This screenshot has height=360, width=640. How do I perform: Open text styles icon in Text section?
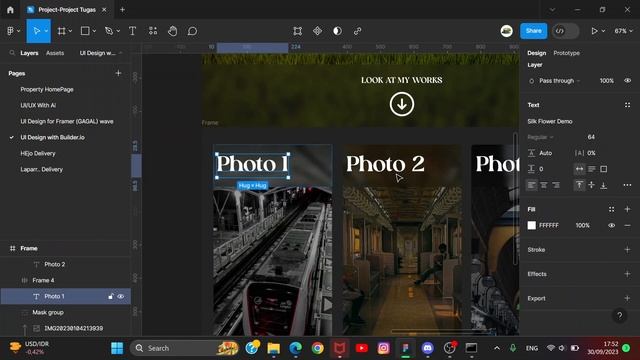click(627, 105)
